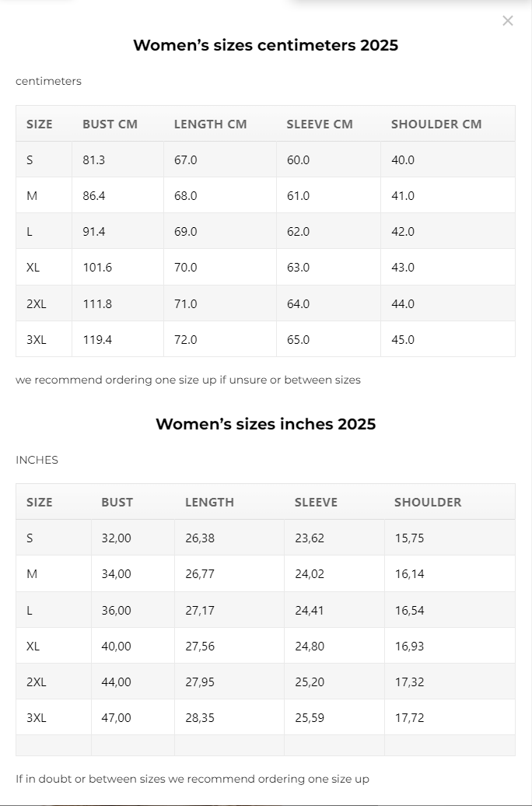Click the SHOULDER CM column header
Viewport: 532px width, 806px height.
tap(436, 124)
